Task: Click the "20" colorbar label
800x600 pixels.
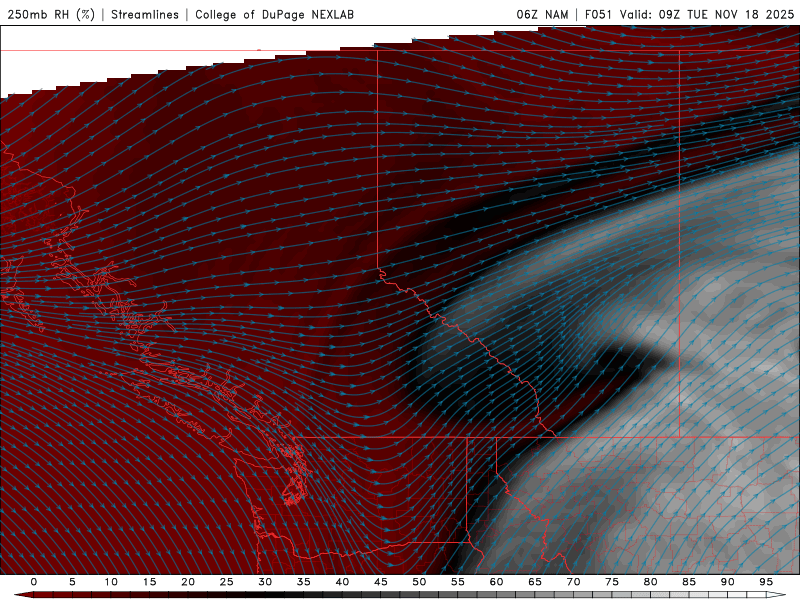Action: [x=188, y=582]
